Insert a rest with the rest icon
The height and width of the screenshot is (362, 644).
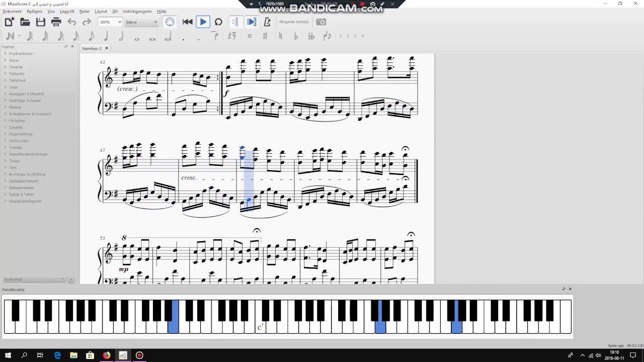click(x=232, y=36)
